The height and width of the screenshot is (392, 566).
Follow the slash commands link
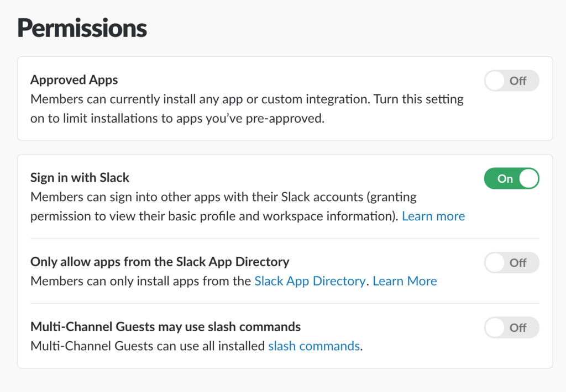click(314, 346)
